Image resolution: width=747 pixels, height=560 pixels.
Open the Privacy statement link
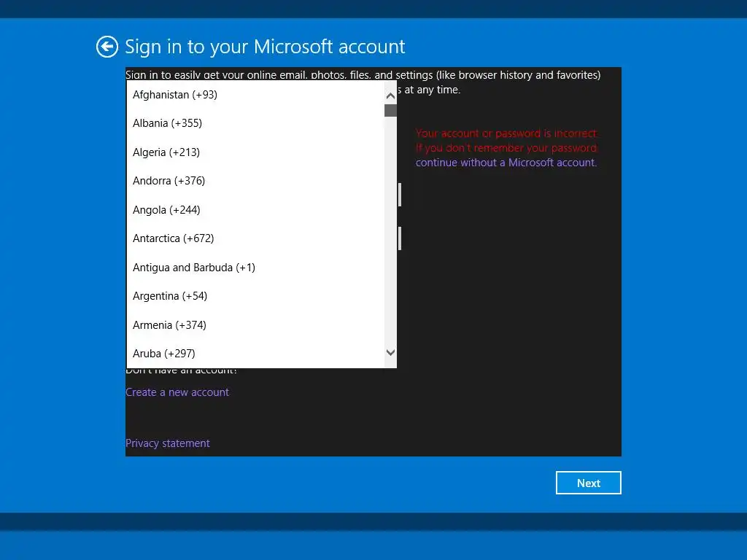[168, 443]
